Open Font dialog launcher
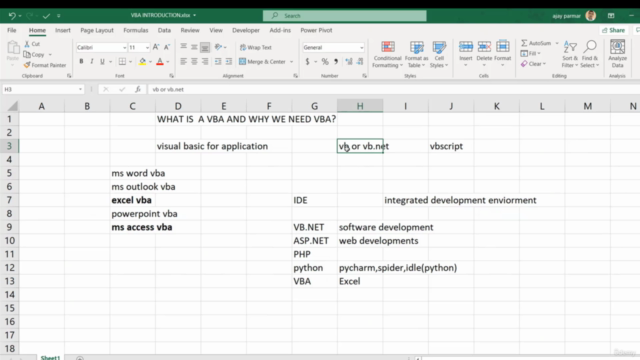Screen dimensions: 640x360 pos(171,76)
